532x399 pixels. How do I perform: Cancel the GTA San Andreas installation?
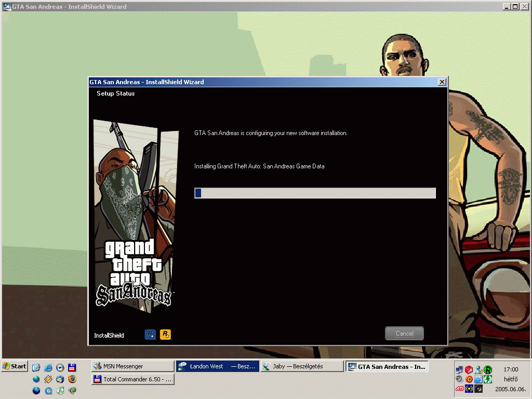pos(404,333)
